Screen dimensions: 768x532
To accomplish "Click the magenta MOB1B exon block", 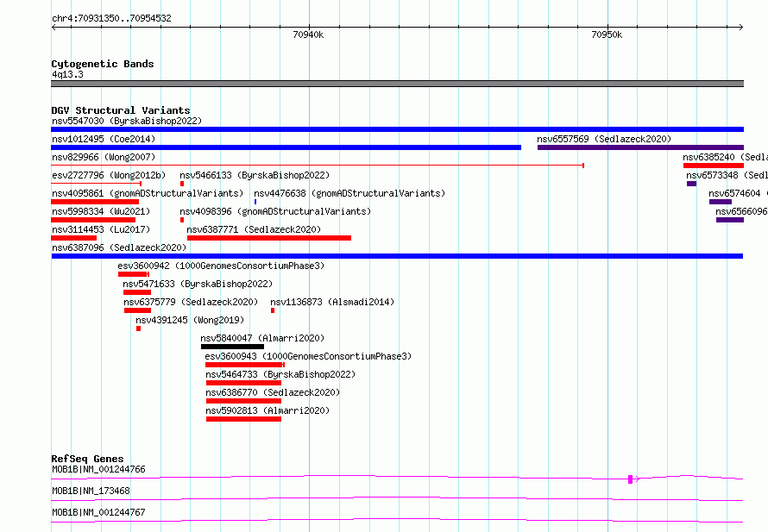I will point(631,479).
